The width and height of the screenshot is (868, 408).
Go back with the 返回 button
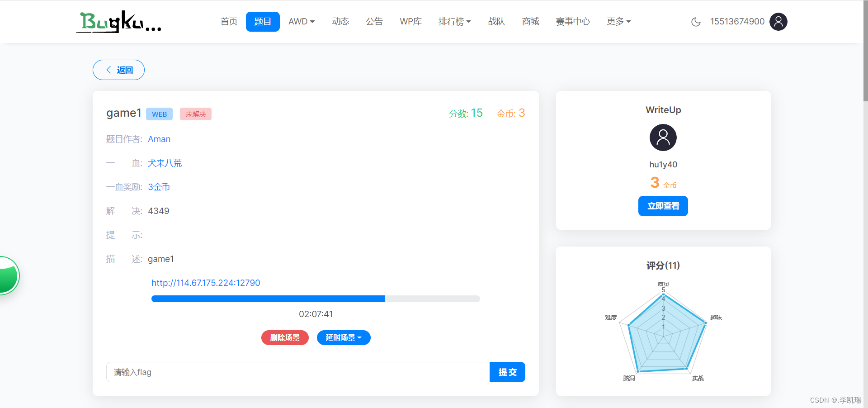click(x=118, y=70)
